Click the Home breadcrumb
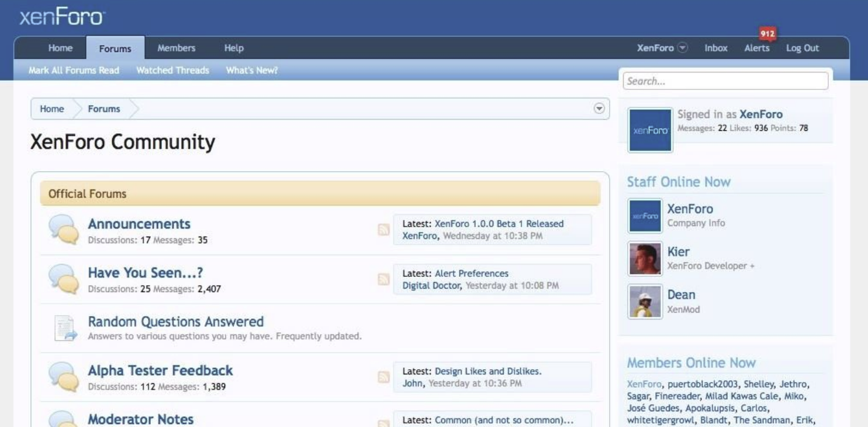Viewport: 868px width, 427px height. coord(52,109)
